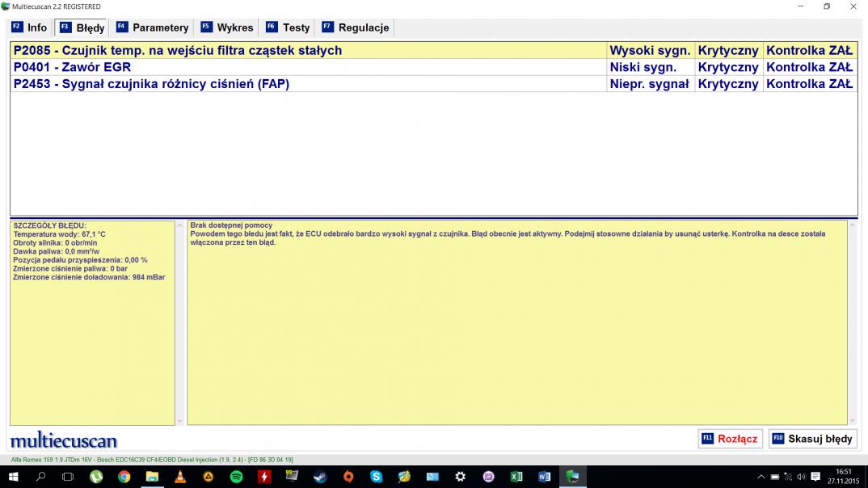Click the help description text

508,238
